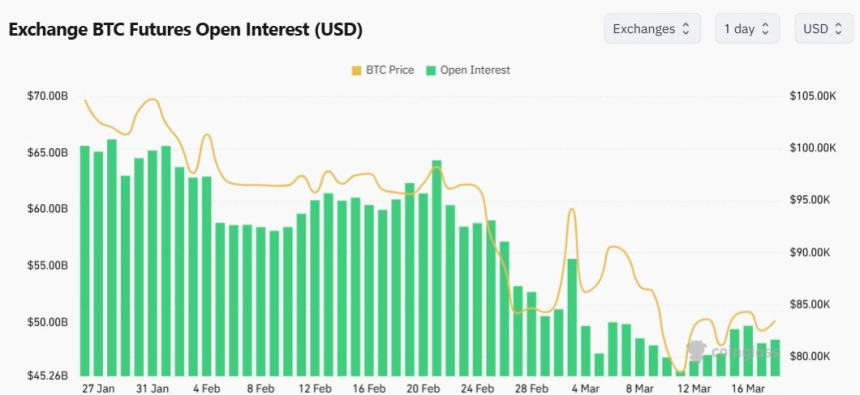860x395 pixels.
Task: Click chevron arrows on 1 day selector
Action: pos(766,29)
